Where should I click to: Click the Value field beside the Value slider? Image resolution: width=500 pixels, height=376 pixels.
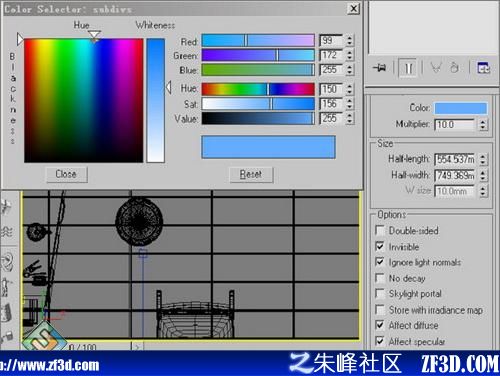pos(331,118)
